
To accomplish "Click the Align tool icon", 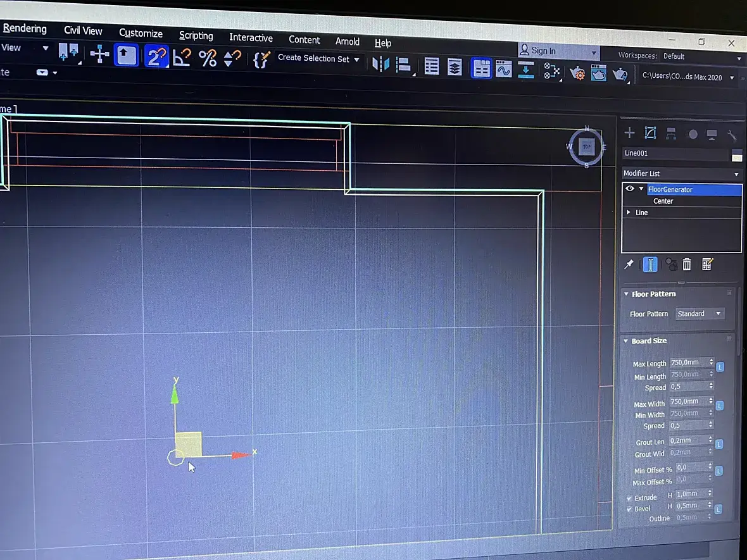I will 404,65.
